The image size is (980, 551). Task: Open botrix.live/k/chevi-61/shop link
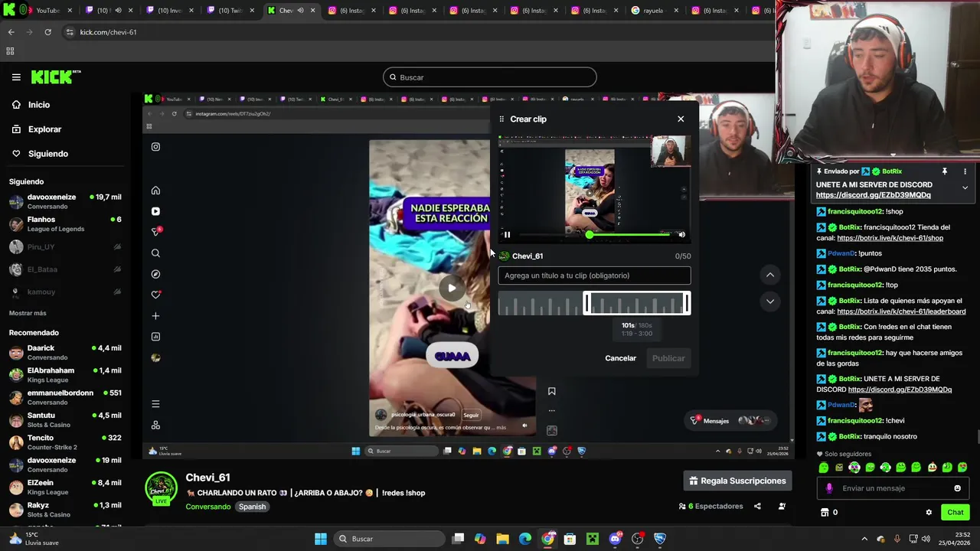(x=890, y=238)
